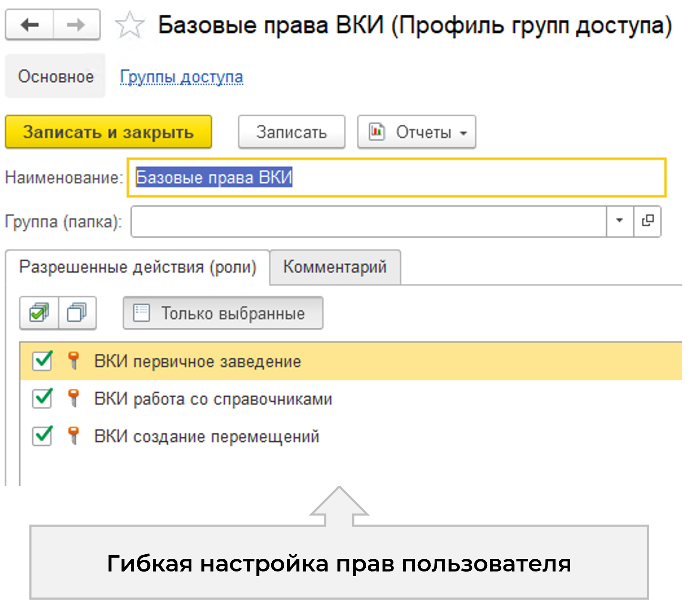Select Разрешенные действия (роли) tab
This screenshot has height=616, width=692.
(x=138, y=267)
